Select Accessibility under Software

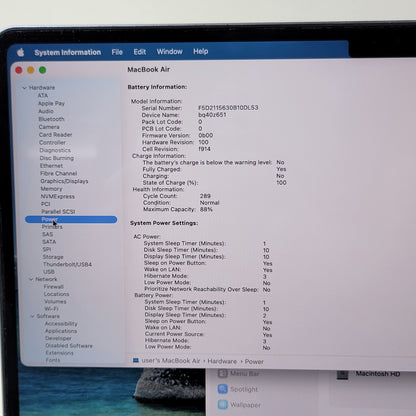click(x=61, y=324)
